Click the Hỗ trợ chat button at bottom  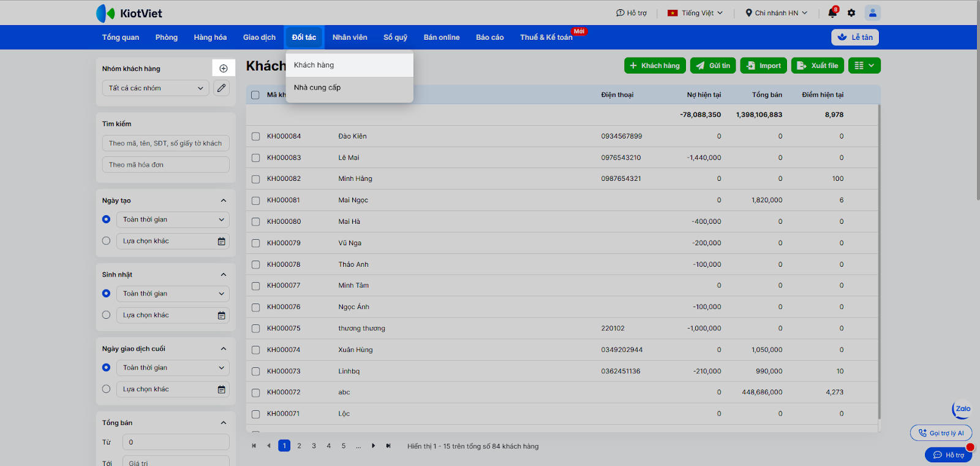tap(948, 455)
